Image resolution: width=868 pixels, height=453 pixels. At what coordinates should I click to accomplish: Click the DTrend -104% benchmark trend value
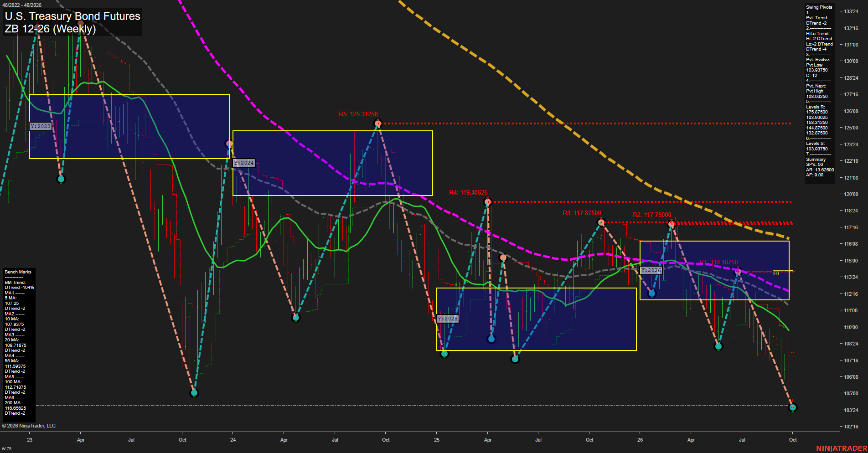(x=20, y=288)
